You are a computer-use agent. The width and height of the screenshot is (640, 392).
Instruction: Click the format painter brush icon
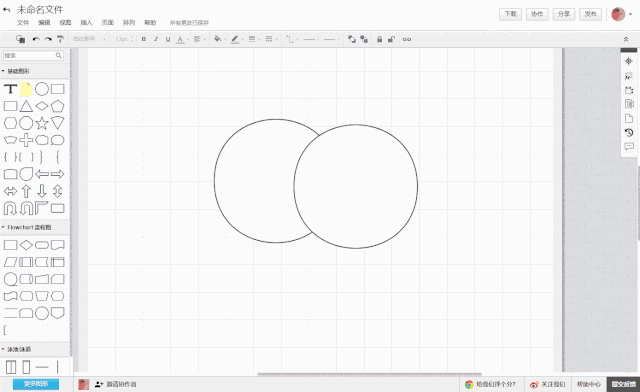tap(60, 39)
